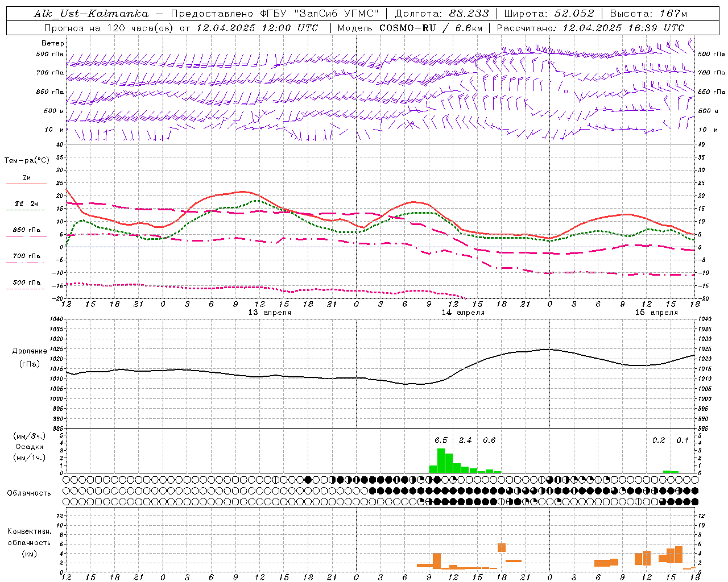Click the 14 апреля date label
728x582 pixels.
463,312
